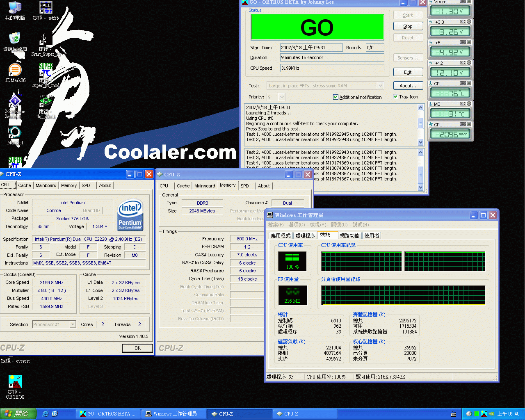Open Mainboard tab in the CPU-Z Processor window
This screenshot has height=420, width=525.
click(x=46, y=185)
